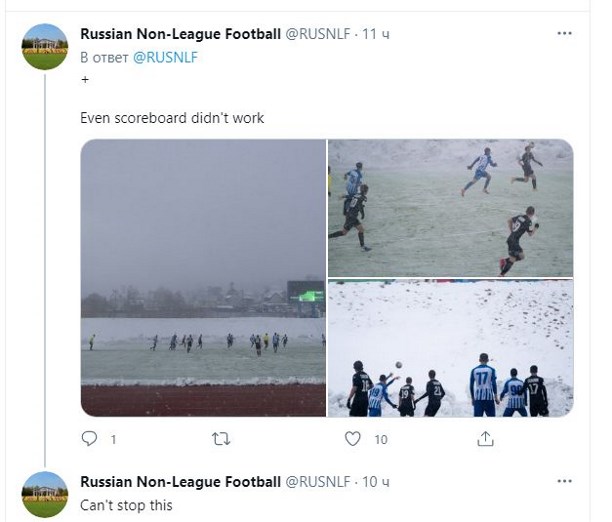The image size is (612, 522).
Task: Retweet the scoreboard tweet
Action: [222, 439]
